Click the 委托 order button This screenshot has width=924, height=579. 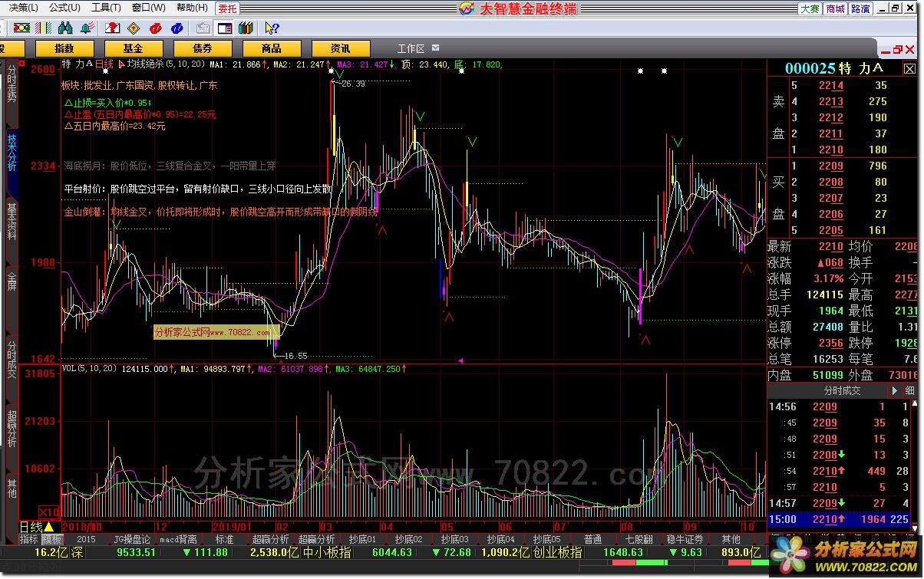[x=227, y=8]
